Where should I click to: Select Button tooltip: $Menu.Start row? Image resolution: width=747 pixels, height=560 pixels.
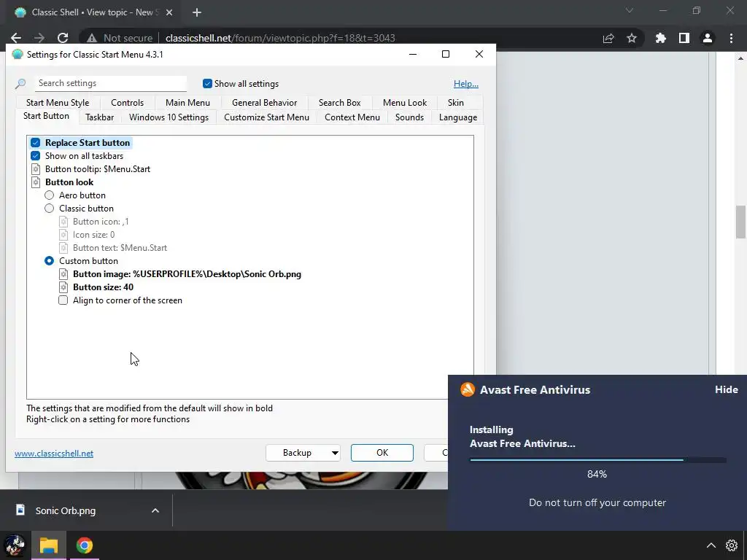click(98, 169)
